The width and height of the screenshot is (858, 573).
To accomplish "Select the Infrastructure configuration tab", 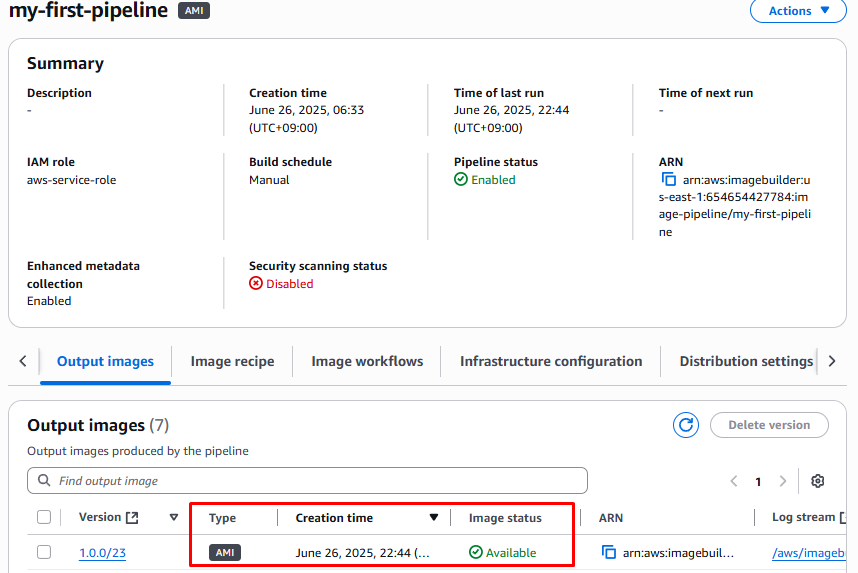I will coord(551,361).
